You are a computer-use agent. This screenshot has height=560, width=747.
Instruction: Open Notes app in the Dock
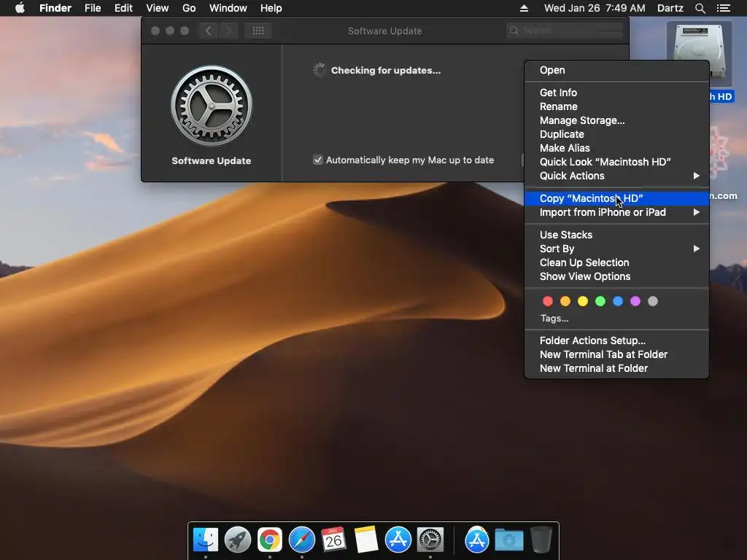tap(366, 540)
